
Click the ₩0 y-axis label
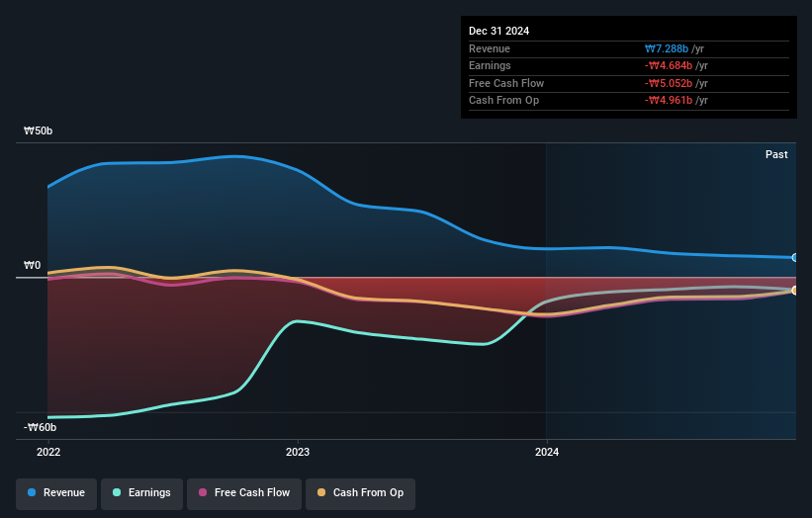[32, 266]
